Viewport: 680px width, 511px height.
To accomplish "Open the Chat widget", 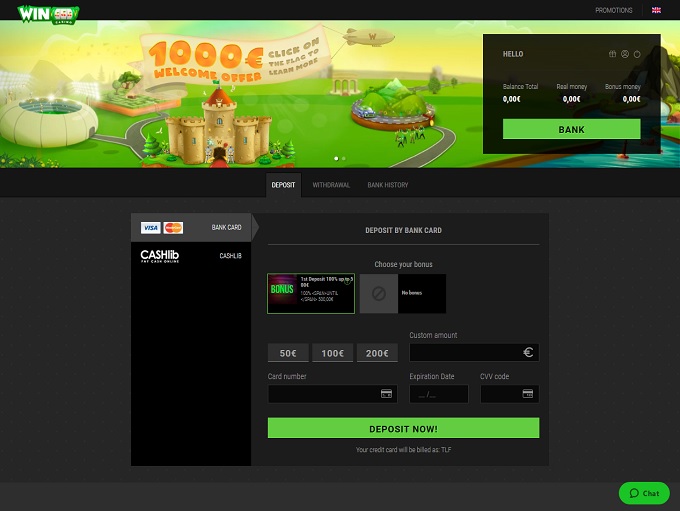I will pos(644,493).
